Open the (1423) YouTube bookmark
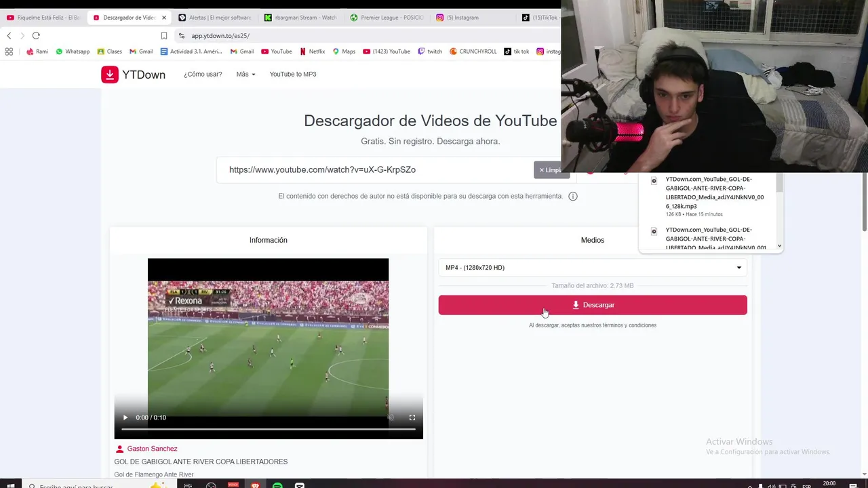 coord(387,52)
